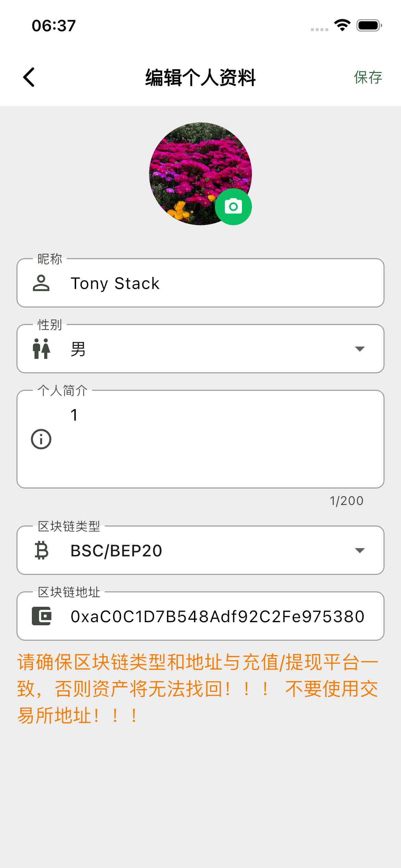Tap the orange blockchain warning text

(198, 688)
